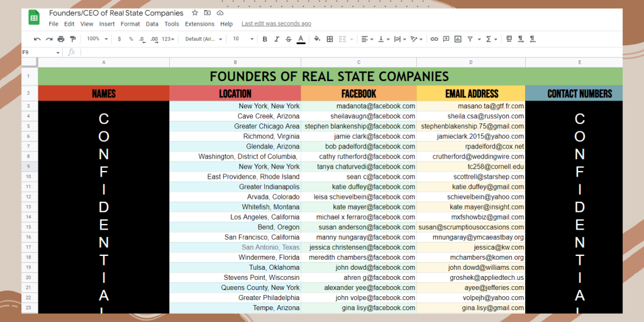Open the horizontal align dropdown
Image resolution: width=644 pixels, height=322 pixels.
(367, 39)
